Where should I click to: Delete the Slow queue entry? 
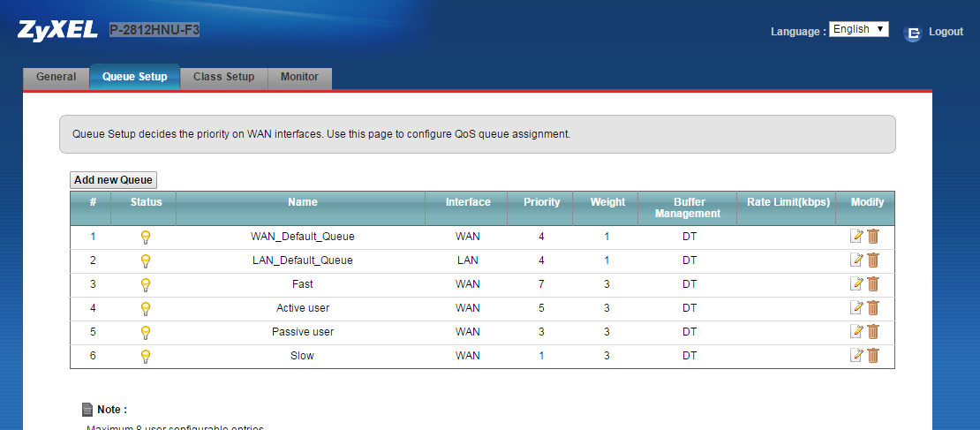tap(873, 355)
